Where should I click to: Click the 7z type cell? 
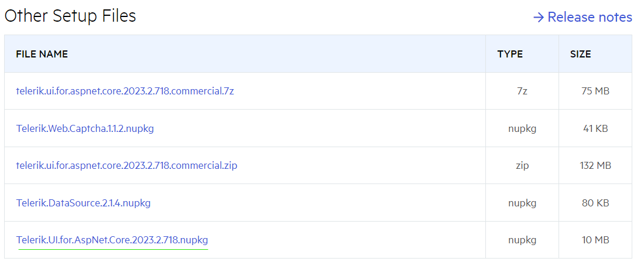pos(522,91)
